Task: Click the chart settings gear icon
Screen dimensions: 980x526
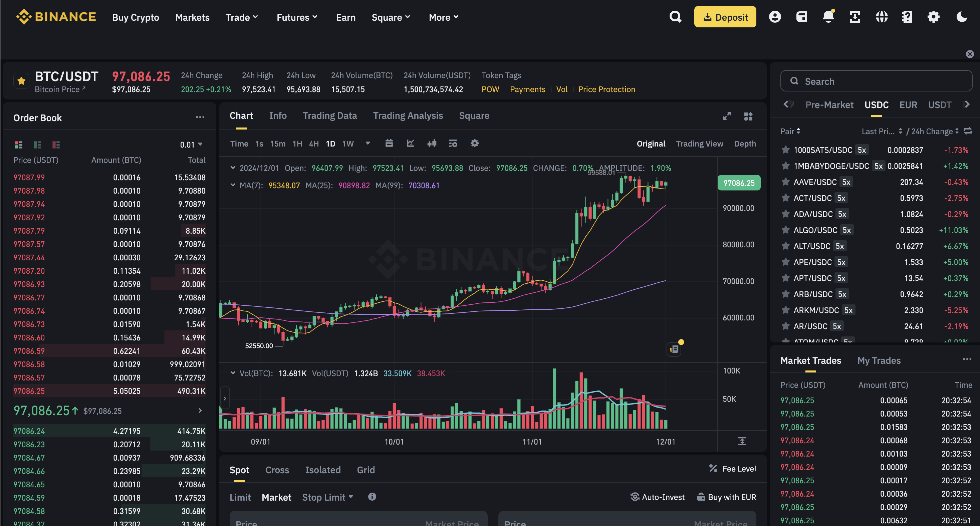Action: [x=474, y=143]
